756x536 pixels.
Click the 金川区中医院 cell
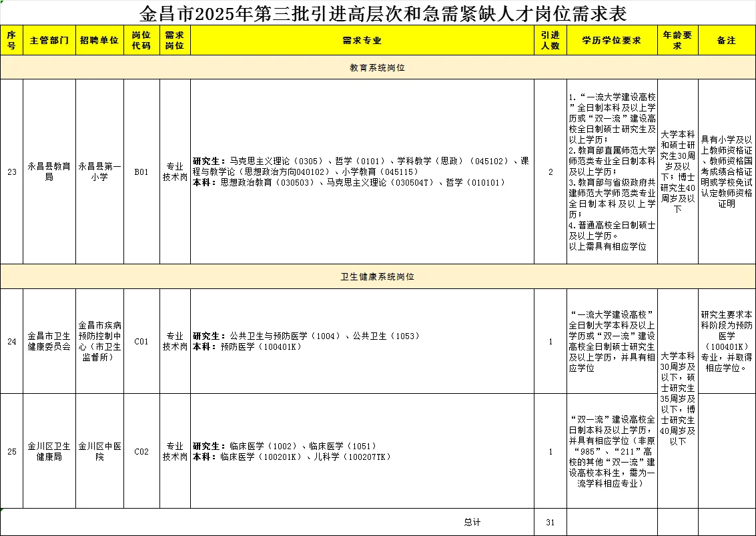pyautogui.click(x=99, y=451)
